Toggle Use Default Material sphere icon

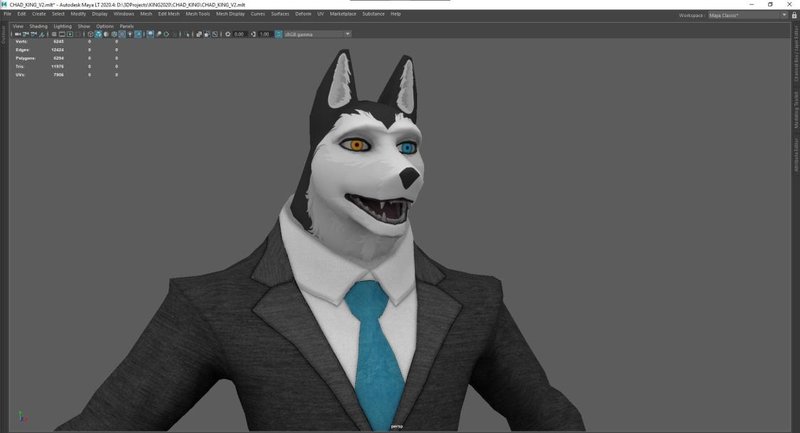pyautogui.click(x=106, y=34)
